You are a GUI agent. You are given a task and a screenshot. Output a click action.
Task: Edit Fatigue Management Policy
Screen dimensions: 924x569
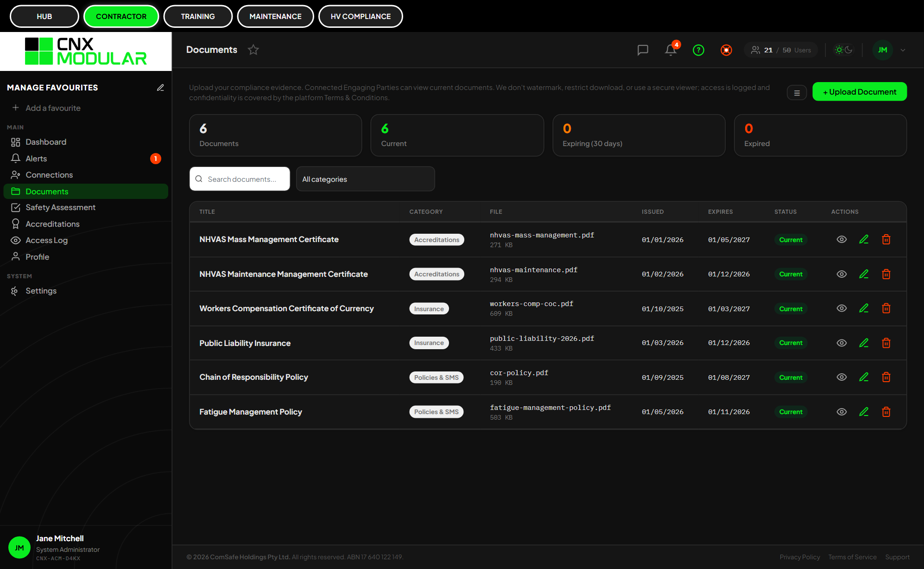864,412
